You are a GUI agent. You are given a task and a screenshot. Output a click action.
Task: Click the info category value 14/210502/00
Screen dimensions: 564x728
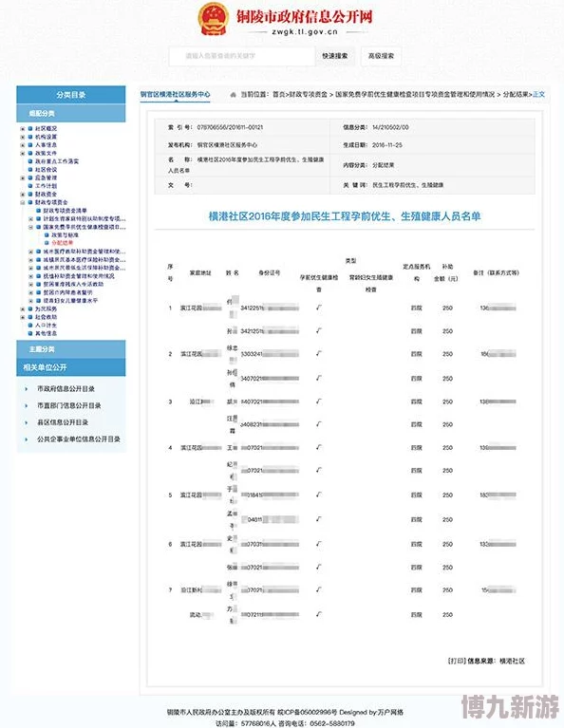coord(390,127)
